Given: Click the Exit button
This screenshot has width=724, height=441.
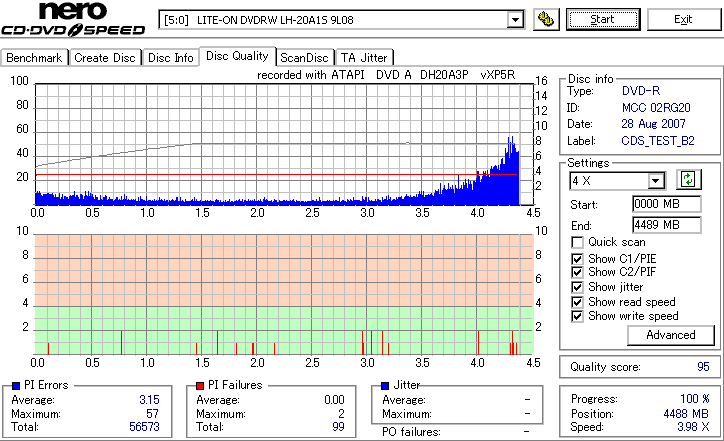Looking at the screenshot, I should [683, 19].
